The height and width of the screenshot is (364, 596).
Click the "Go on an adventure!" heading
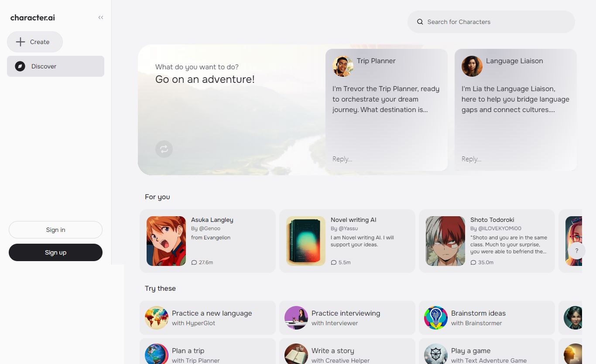click(205, 79)
